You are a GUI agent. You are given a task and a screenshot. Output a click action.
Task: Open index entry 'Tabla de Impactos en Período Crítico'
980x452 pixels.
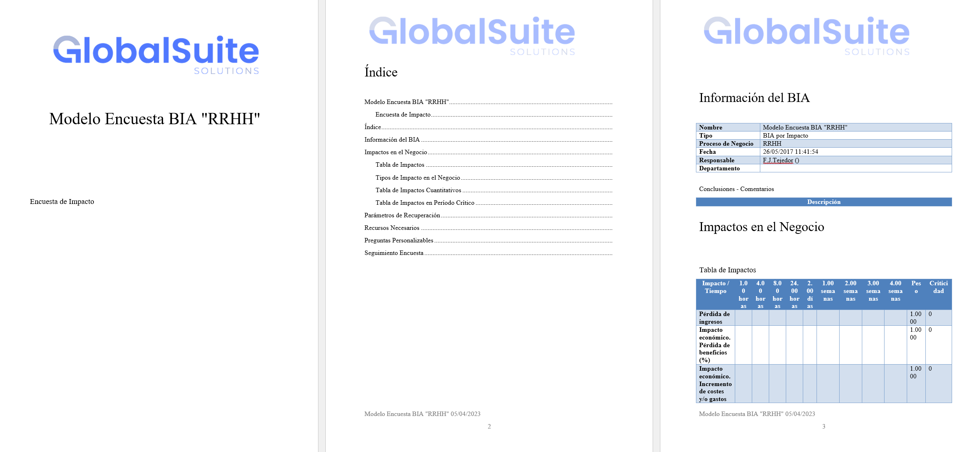(x=494, y=203)
